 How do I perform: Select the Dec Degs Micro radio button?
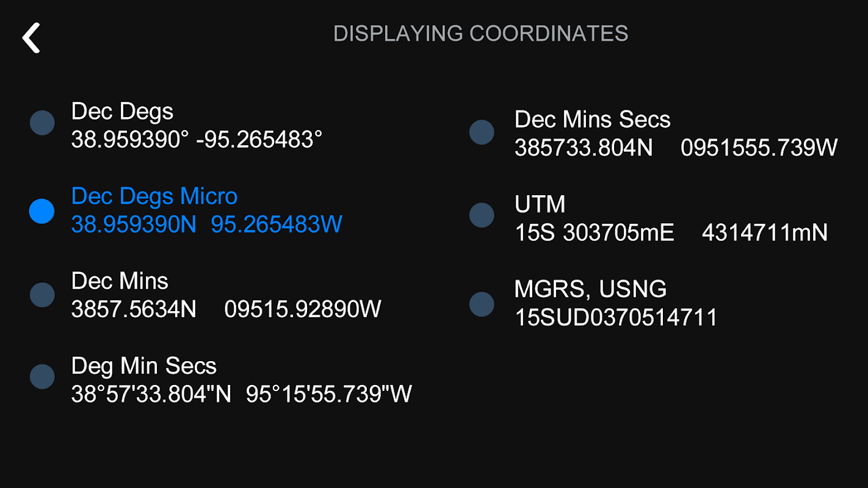click(42, 211)
